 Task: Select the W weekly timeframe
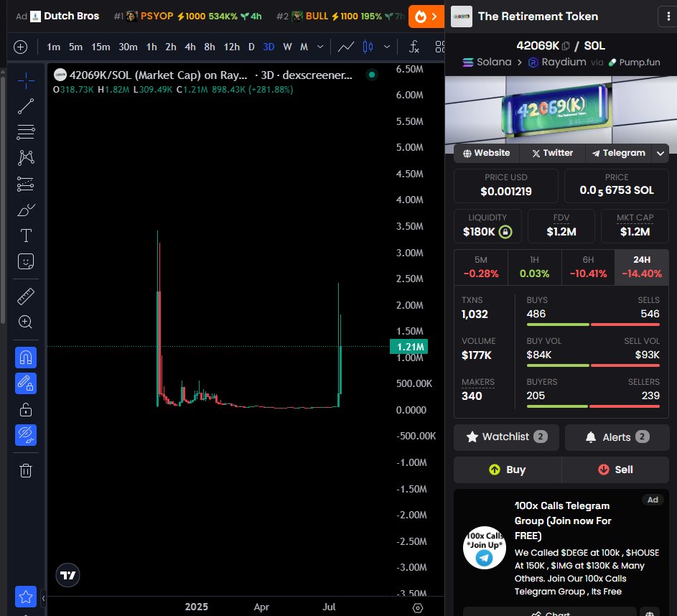click(x=287, y=47)
